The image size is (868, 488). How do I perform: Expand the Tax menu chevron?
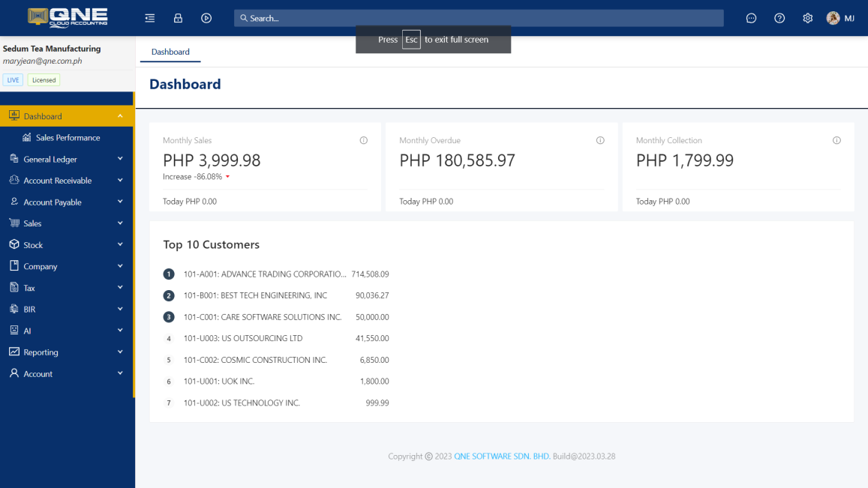click(x=120, y=288)
